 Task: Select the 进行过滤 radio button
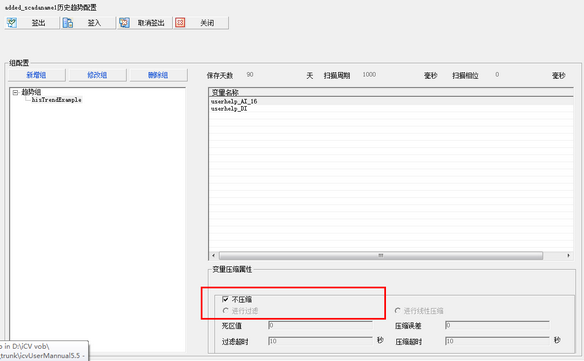[x=225, y=310]
